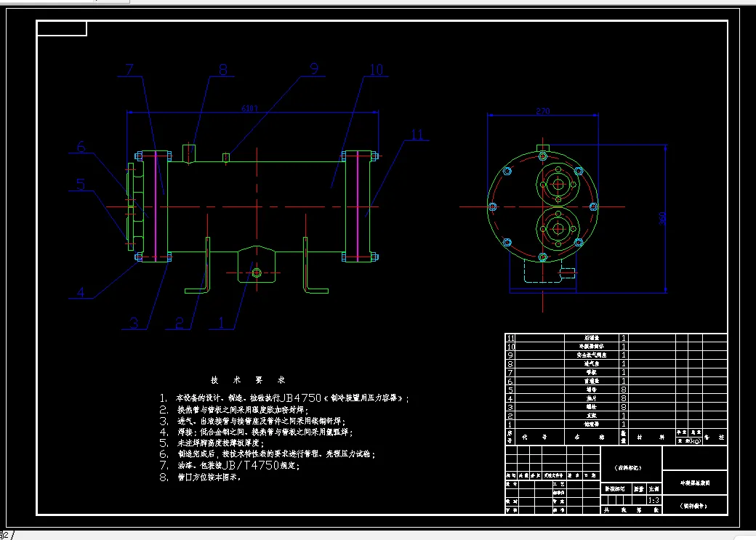Select technical note 7 mentioning JB/T4750

click(230, 465)
